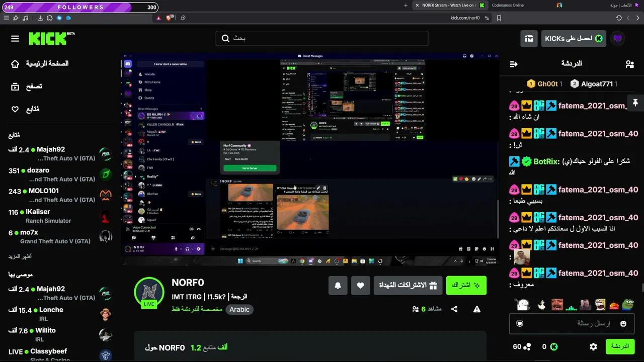Insert the yellow laughing face emote
The image size is (644, 362).
(600, 304)
